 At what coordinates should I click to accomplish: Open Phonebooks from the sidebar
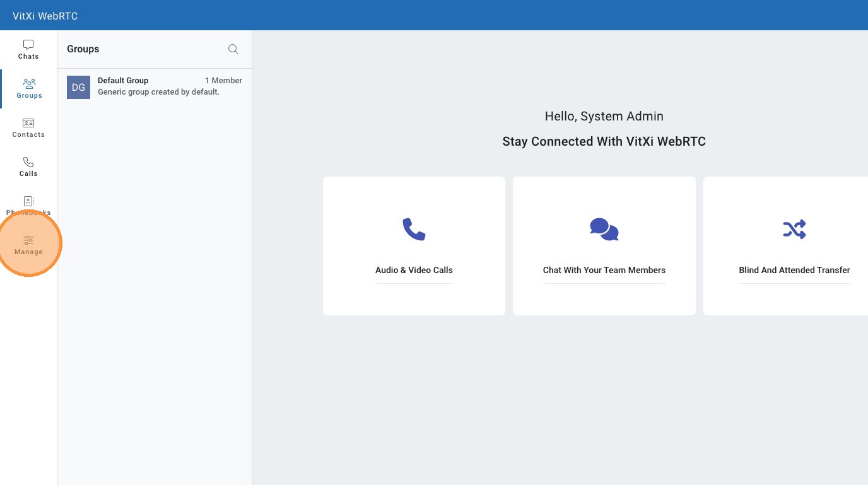click(28, 206)
